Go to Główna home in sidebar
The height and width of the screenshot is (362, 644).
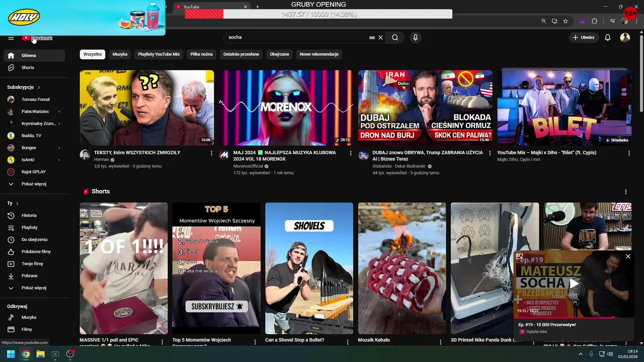(34, 55)
